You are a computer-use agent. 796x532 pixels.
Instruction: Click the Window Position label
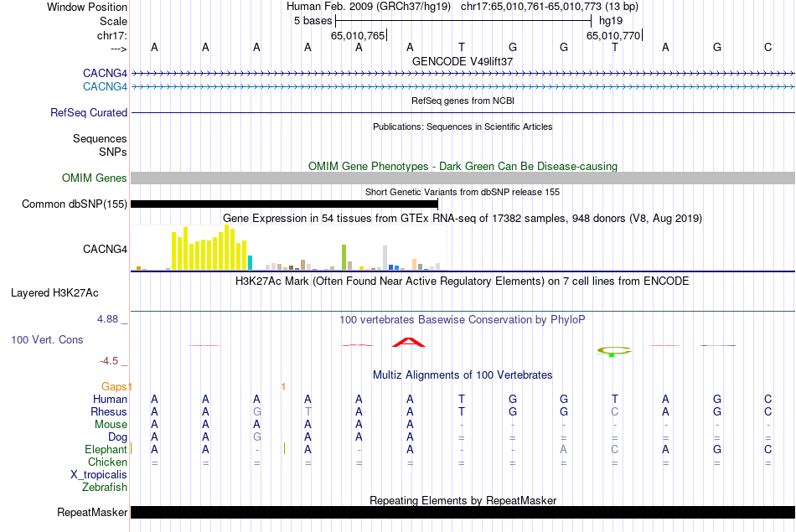tap(87, 7)
